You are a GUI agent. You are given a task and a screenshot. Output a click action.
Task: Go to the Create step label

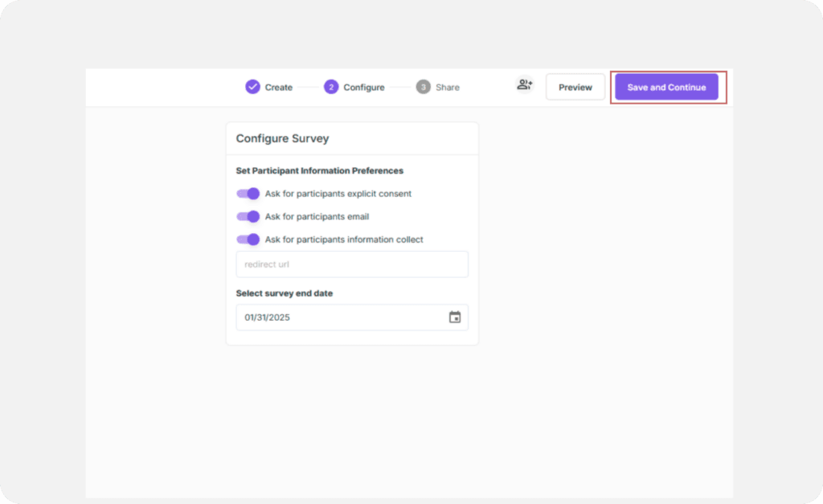279,88
